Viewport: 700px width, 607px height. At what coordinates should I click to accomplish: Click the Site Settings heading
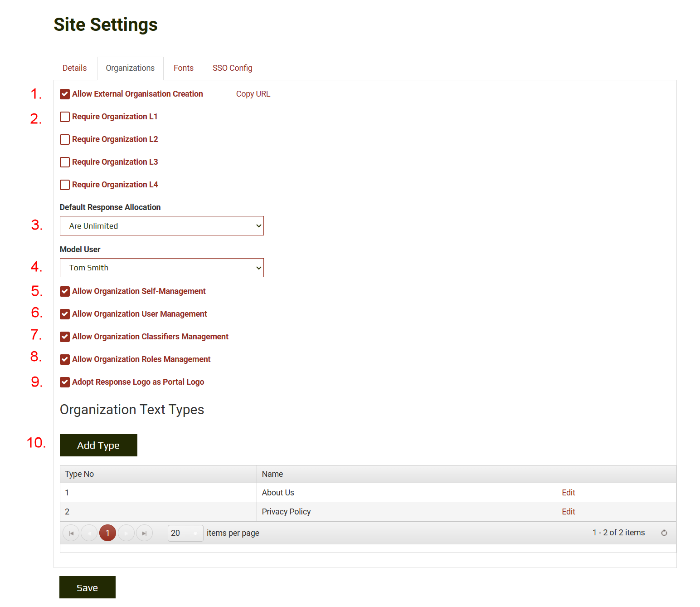[x=106, y=24]
